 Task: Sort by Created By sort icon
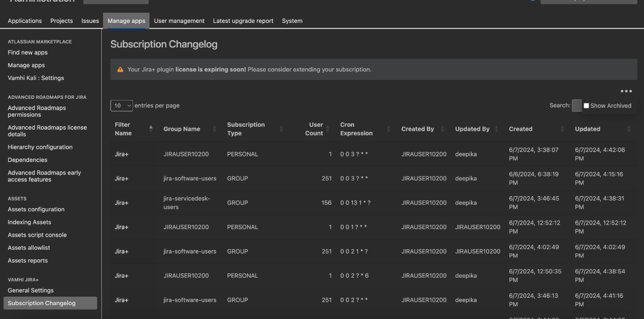(443, 129)
